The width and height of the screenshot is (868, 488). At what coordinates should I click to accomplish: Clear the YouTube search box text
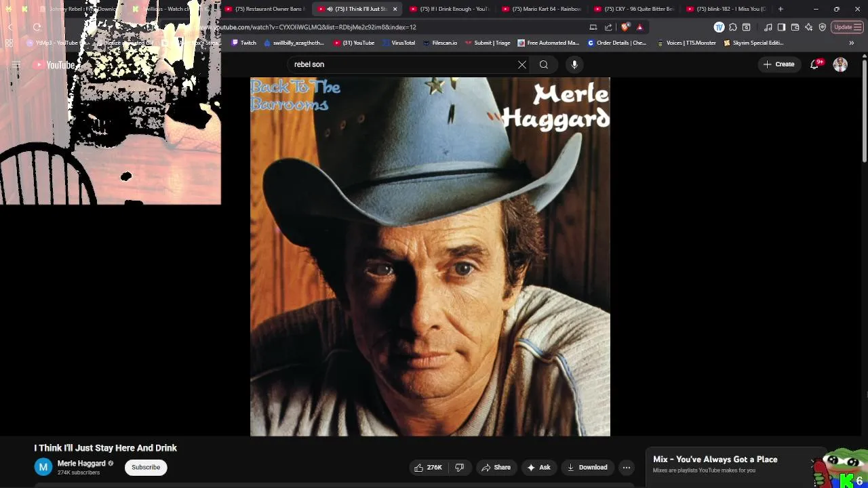pos(522,64)
